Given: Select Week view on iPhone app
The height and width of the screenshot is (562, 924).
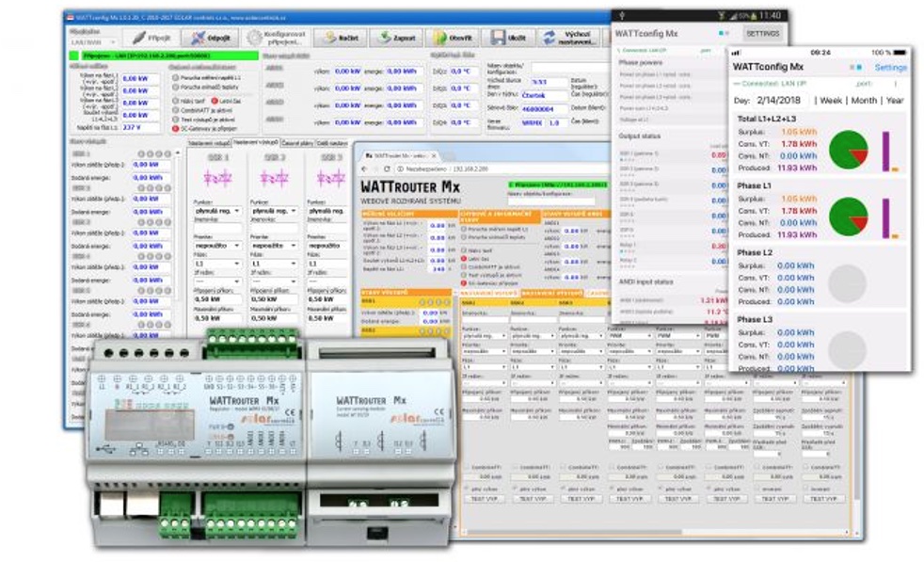Looking at the screenshot, I should click(x=830, y=101).
